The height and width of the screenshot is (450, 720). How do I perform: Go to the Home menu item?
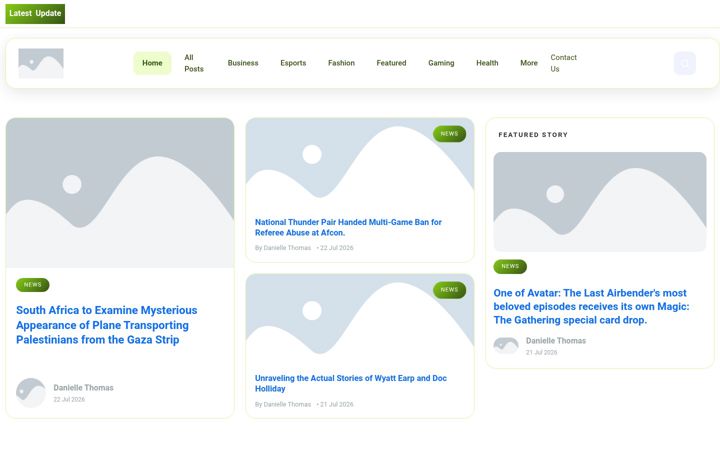click(152, 63)
